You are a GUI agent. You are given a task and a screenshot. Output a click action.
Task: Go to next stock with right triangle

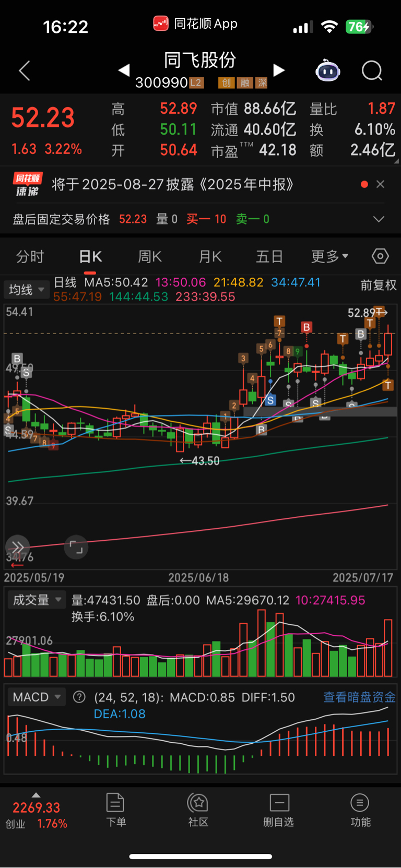[x=279, y=70]
